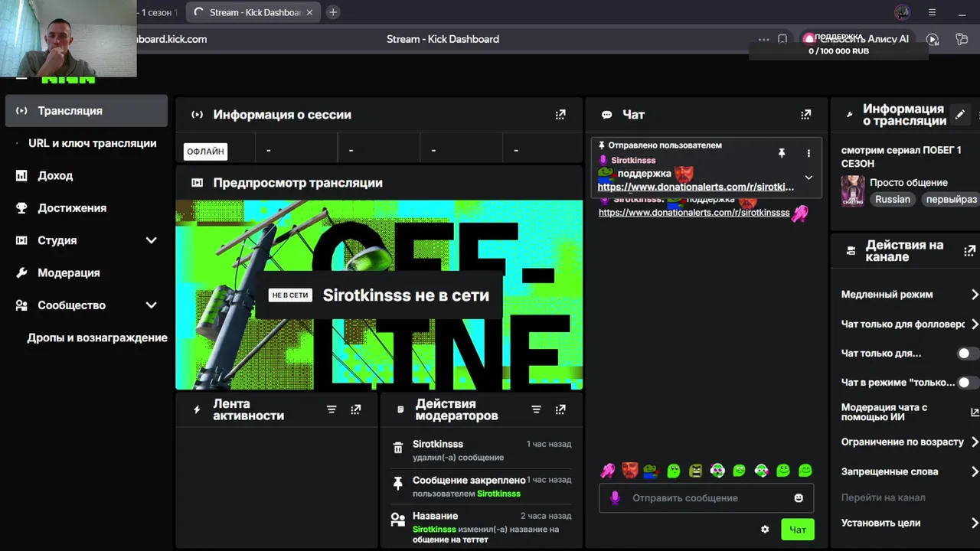The width and height of the screenshot is (980, 551).
Task: Click the green Чат send button
Action: pyautogui.click(x=798, y=530)
